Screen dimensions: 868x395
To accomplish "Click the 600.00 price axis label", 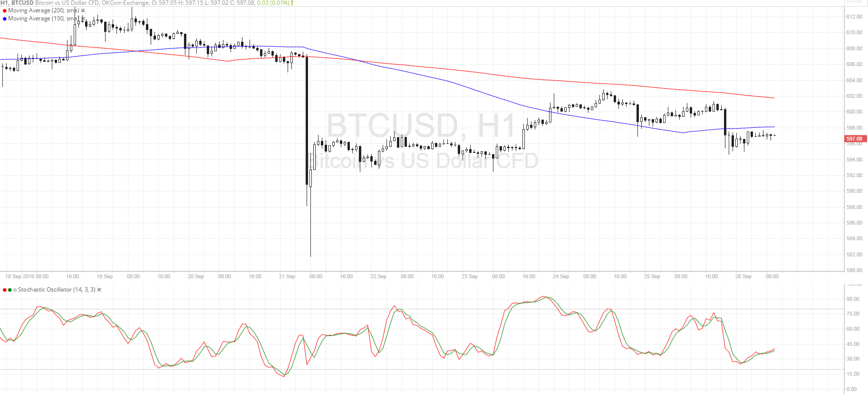I will (854, 112).
